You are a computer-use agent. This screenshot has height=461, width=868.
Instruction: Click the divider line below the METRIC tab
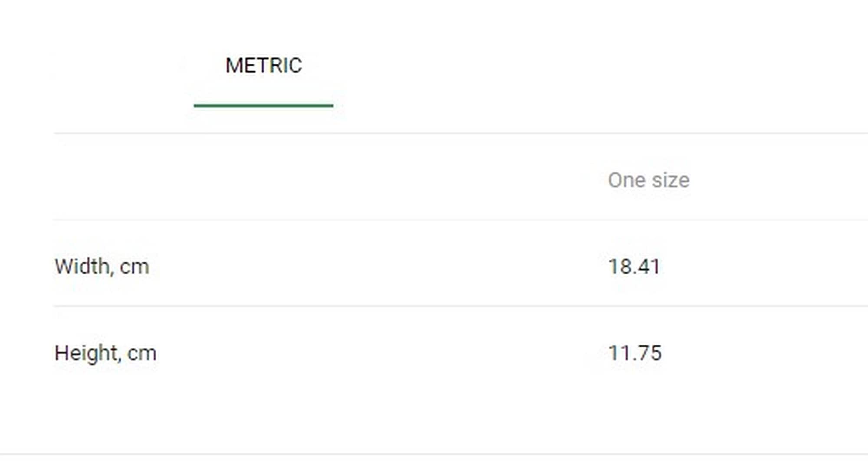(x=460, y=133)
